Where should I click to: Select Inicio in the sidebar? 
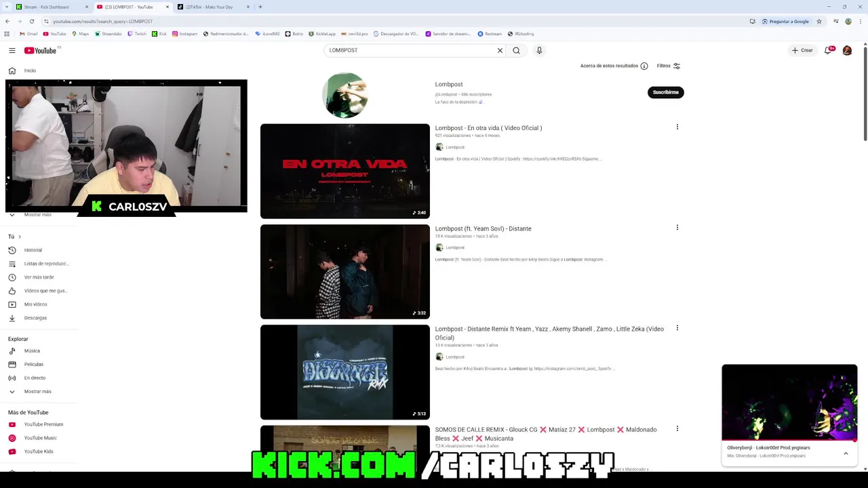click(x=39, y=70)
